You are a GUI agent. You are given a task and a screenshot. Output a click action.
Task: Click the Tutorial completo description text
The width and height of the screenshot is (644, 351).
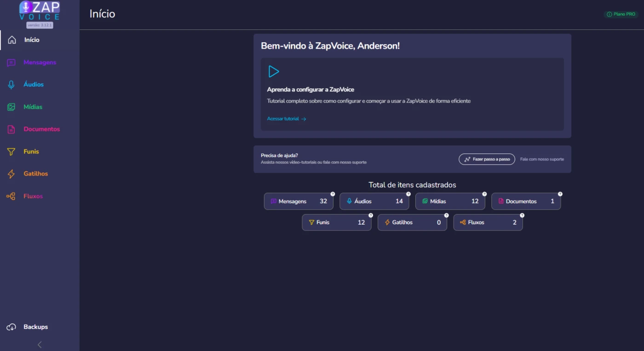point(369,101)
